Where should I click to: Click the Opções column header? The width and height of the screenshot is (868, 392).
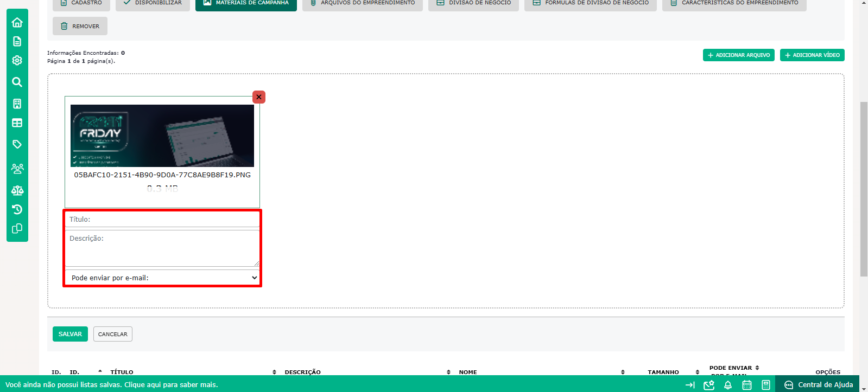coord(828,372)
